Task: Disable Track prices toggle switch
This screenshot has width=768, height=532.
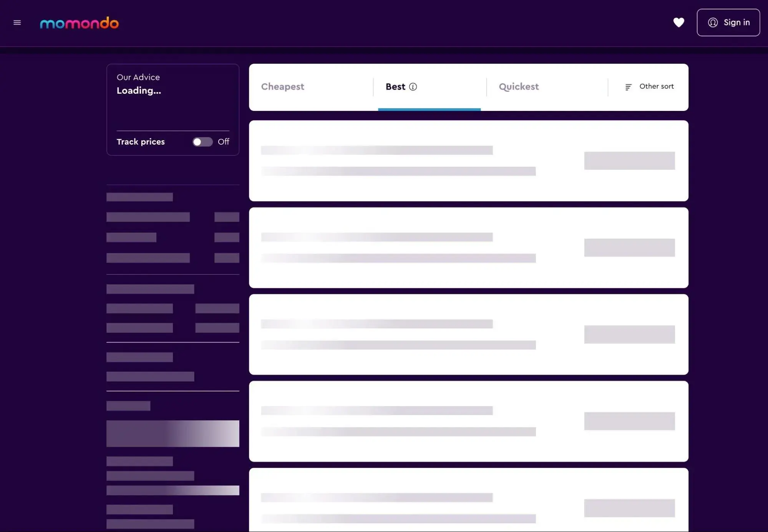Action: tap(202, 142)
